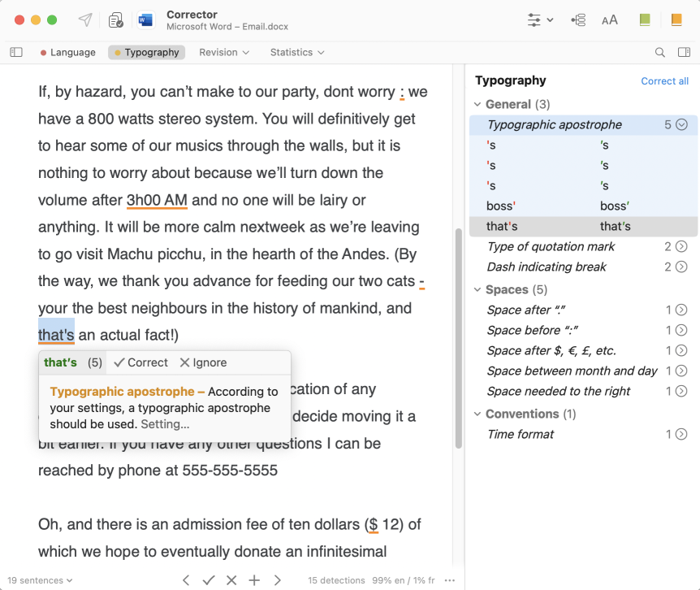Toggle the left sidebar panel icon
The height and width of the screenshot is (590, 700).
[x=16, y=52]
